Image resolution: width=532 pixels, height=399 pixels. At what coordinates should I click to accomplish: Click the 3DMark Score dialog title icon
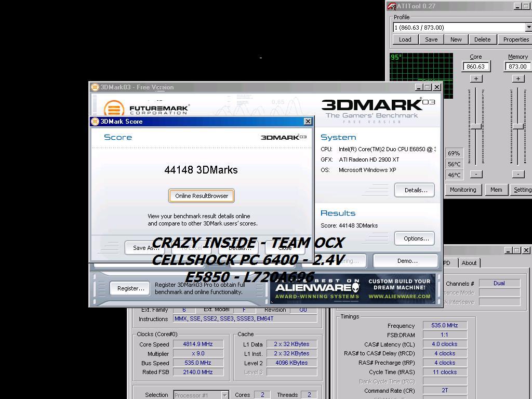(96, 122)
